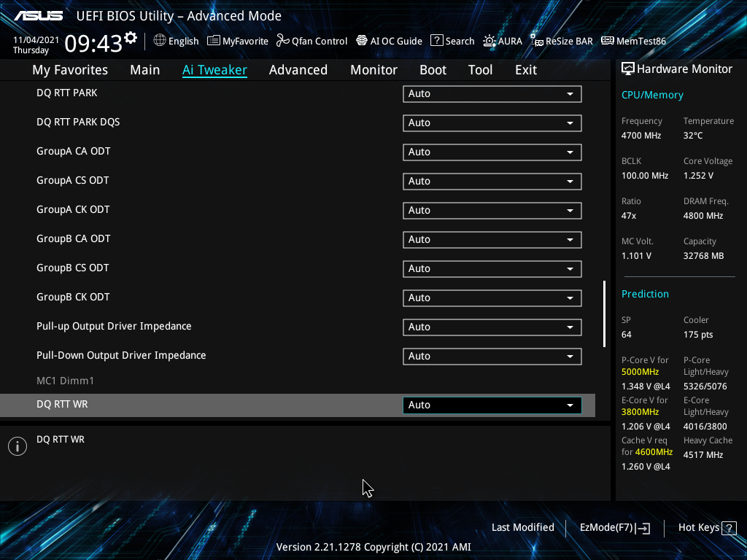The height and width of the screenshot is (560, 747).
Task: Switch to the Main tab
Action: (x=145, y=70)
